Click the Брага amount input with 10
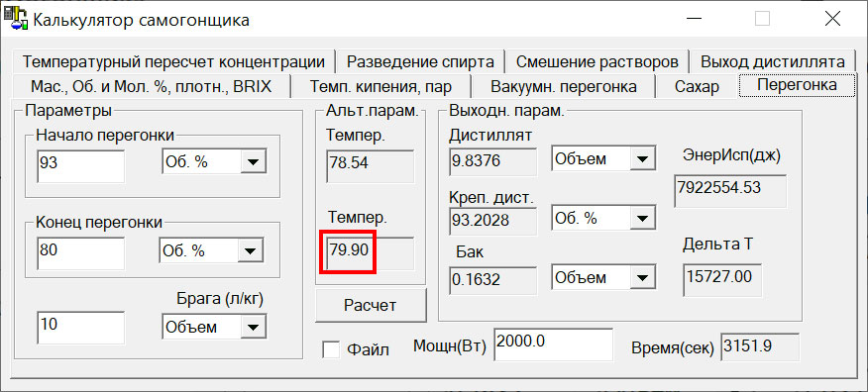868x392 pixels. (x=81, y=327)
